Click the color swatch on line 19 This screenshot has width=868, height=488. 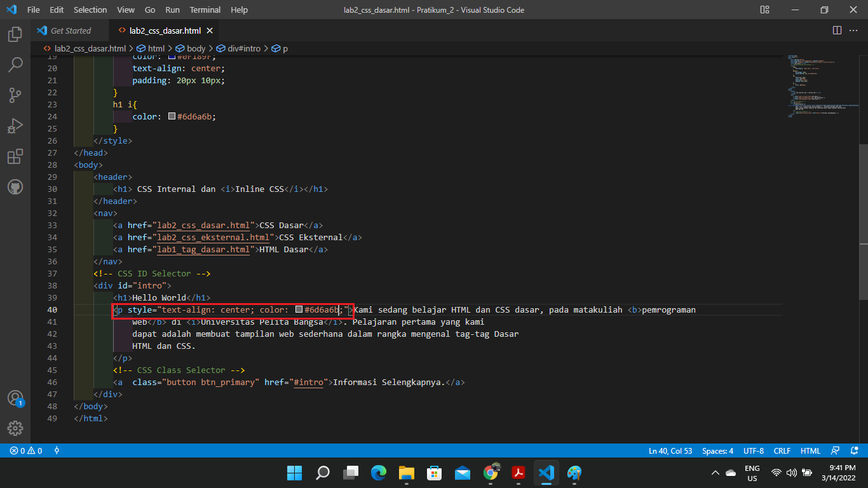172,57
